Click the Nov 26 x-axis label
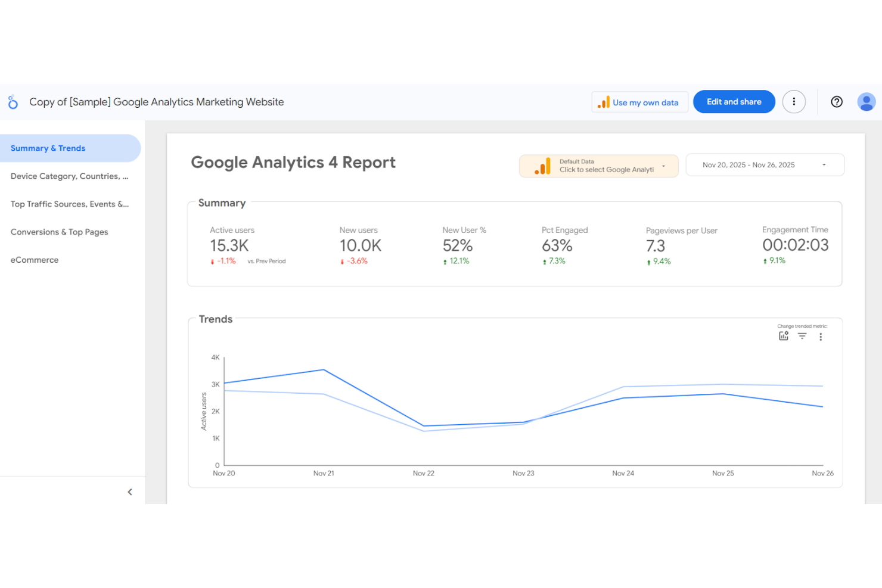The width and height of the screenshot is (882, 588). [822, 473]
